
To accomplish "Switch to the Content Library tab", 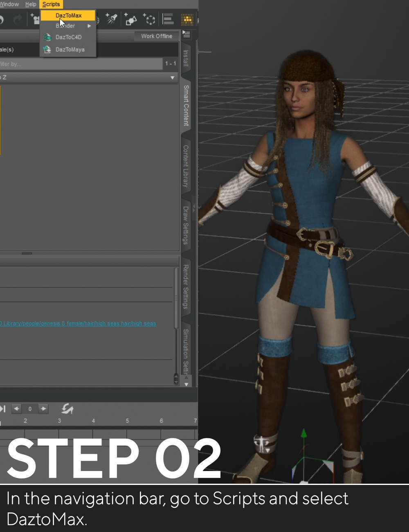I will 186,166.
